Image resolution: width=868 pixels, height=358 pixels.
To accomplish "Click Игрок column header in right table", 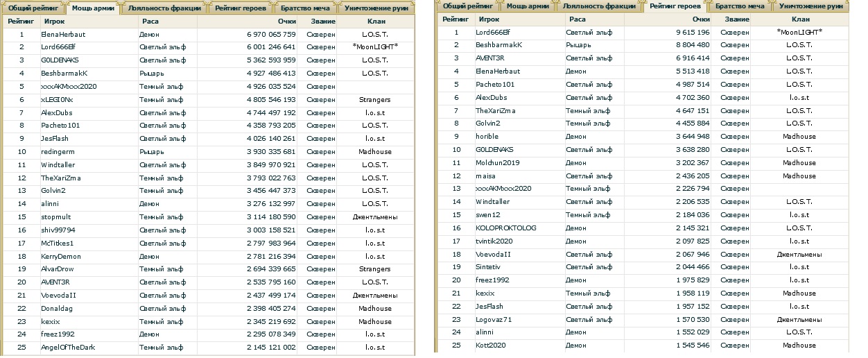I will pyautogui.click(x=488, y=19).
